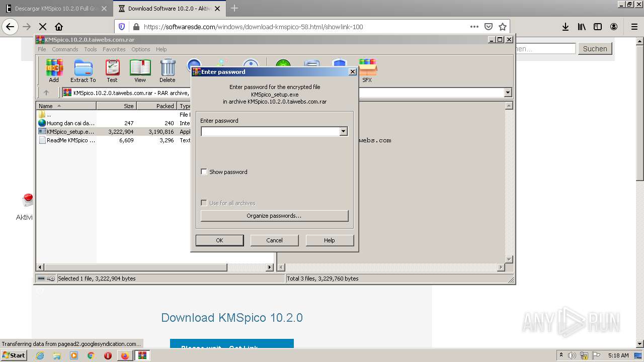Sort file list by Size column

(116, 106)
